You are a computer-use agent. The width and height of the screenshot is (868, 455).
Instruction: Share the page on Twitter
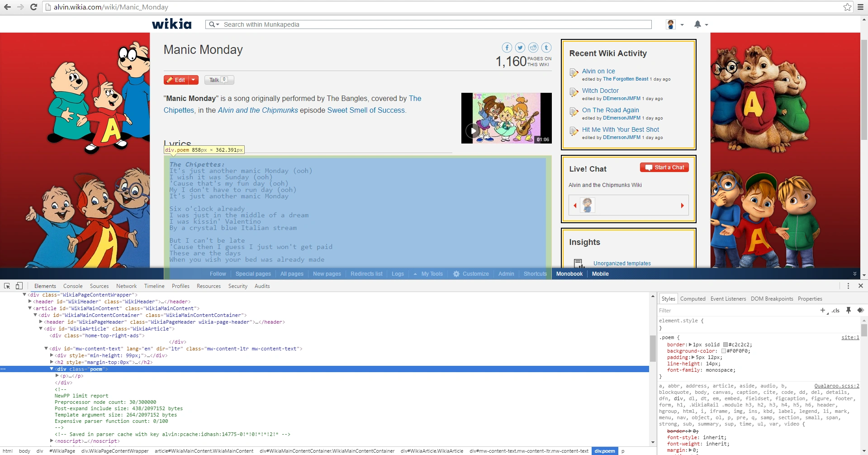pos(520,48)
